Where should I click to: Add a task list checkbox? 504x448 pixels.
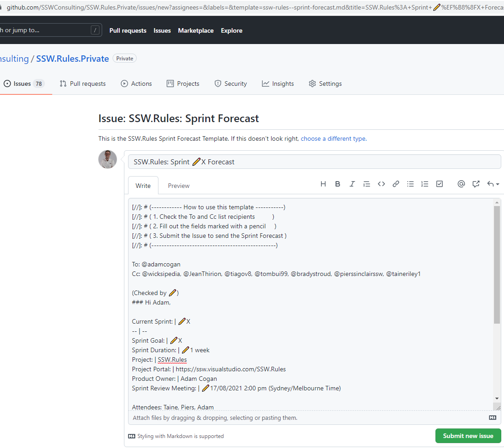(x=440, y=184)
